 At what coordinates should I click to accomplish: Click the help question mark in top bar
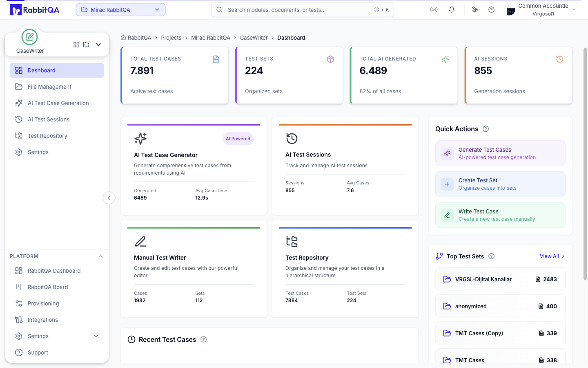pyautogui.click(x=491, y=9)
